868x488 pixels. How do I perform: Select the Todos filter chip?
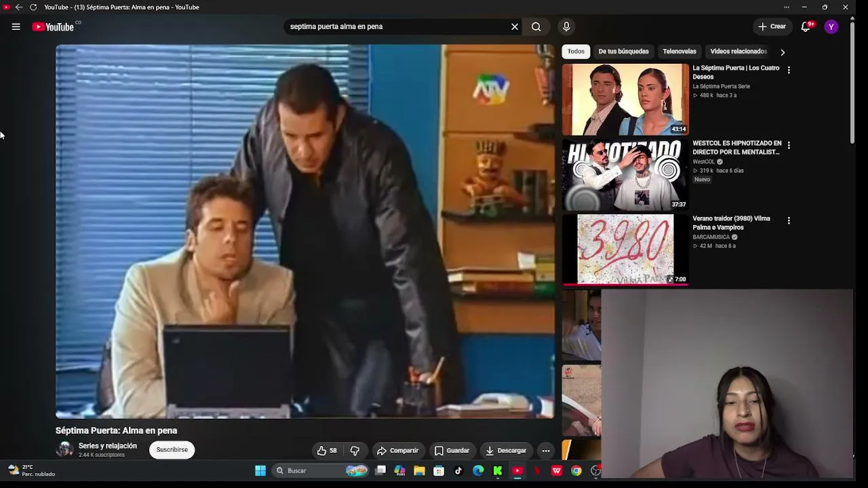[x=576, y=52]
